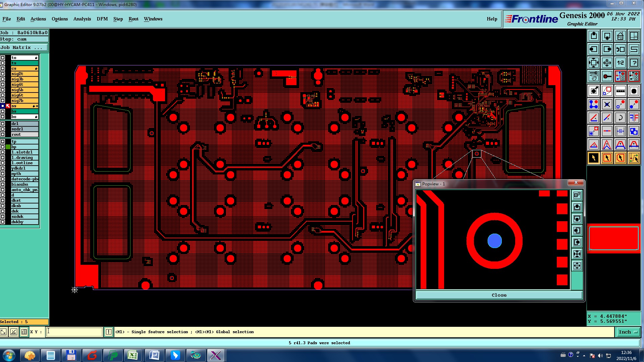Click the blue-red connected nodes icon

tap(594, 104)
